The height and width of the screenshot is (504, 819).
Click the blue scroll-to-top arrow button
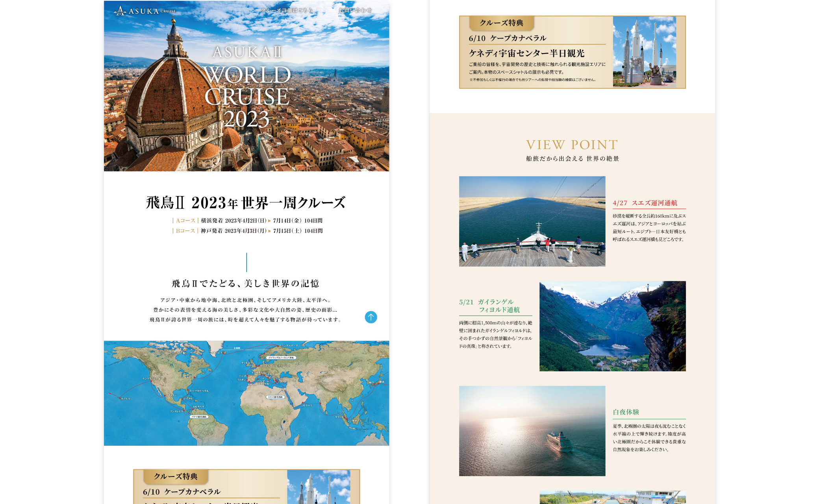tap(371, 317)
